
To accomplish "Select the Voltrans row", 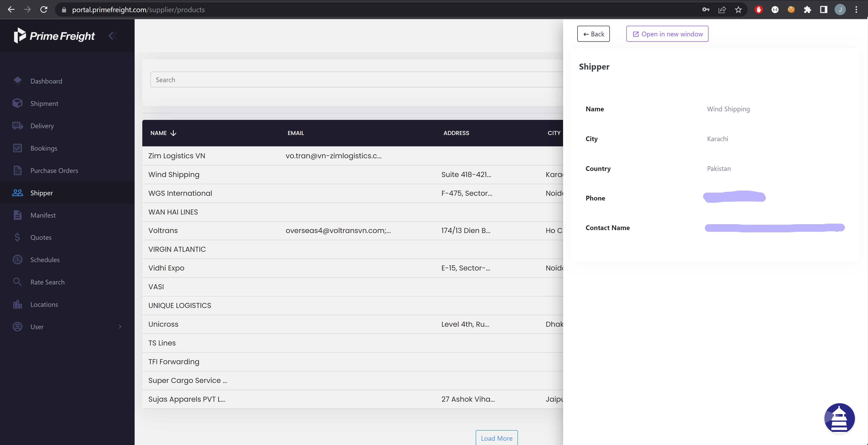I will [x=352, y=231].
